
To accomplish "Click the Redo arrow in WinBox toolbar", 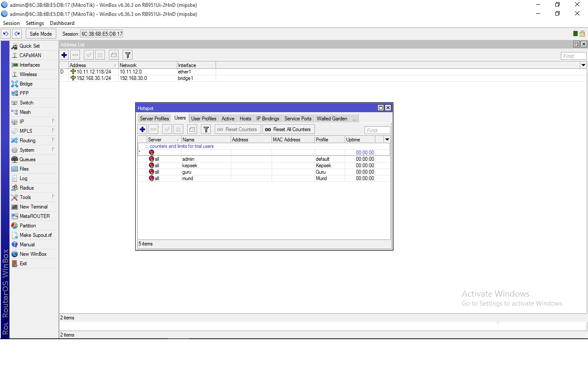I will [x=17, y=34].
